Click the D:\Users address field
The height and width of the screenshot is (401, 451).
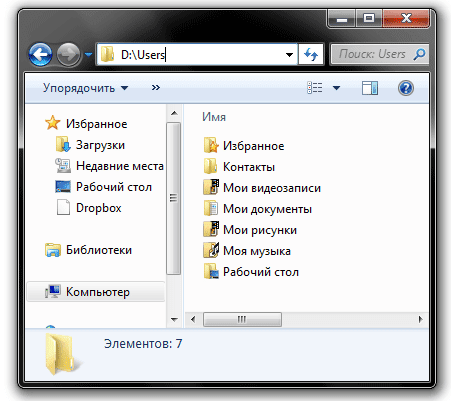pos(197,54)
